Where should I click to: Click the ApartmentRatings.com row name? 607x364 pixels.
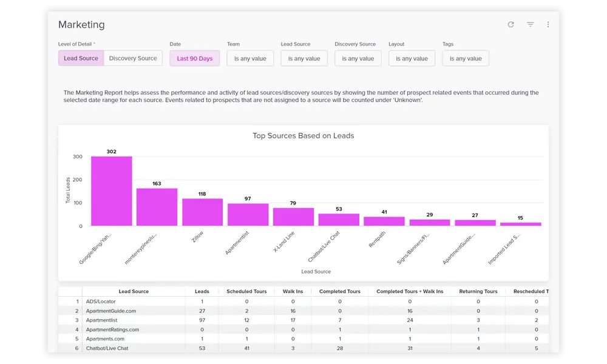(112, 329)
